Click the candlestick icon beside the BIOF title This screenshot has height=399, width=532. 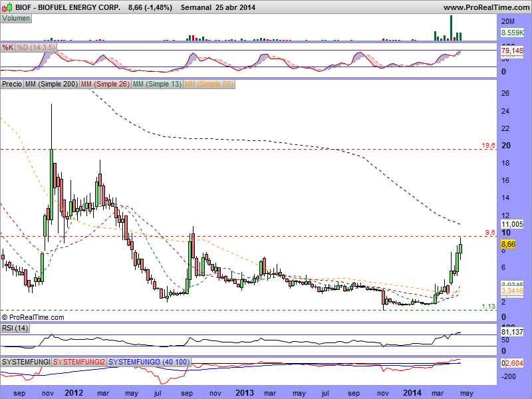(7, 7)
